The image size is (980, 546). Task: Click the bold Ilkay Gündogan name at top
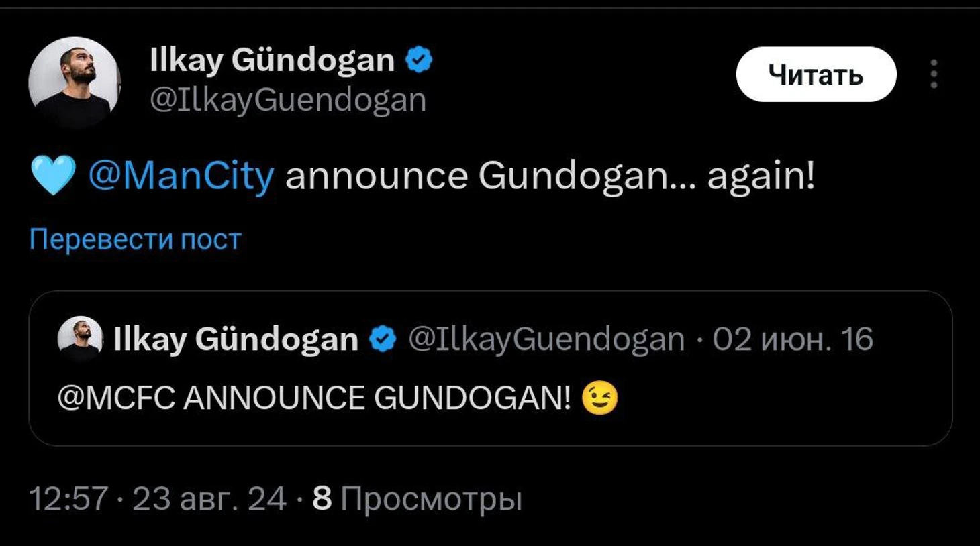click(273, 60)
